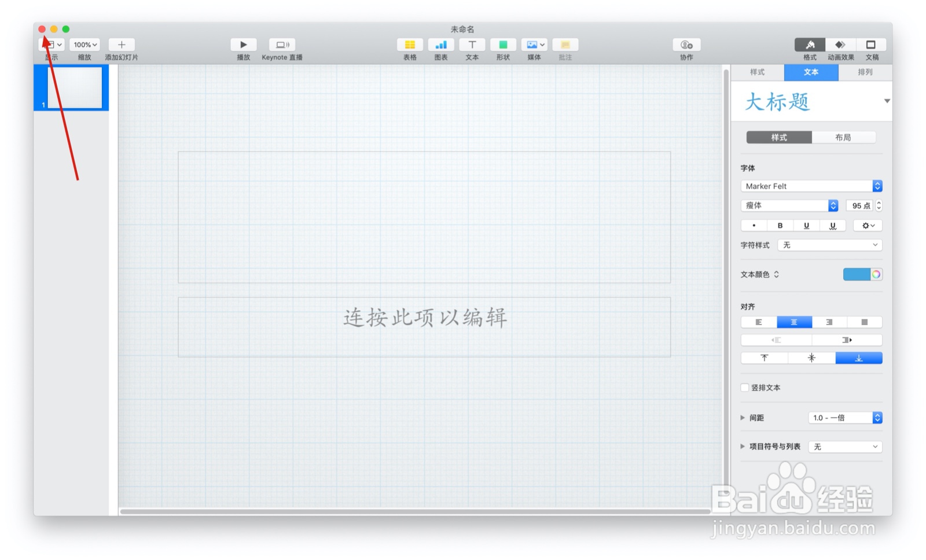Add a new slide with plus button
This screenshot has height=560, width=926.
pyautogui.click(x=122, y=45)
